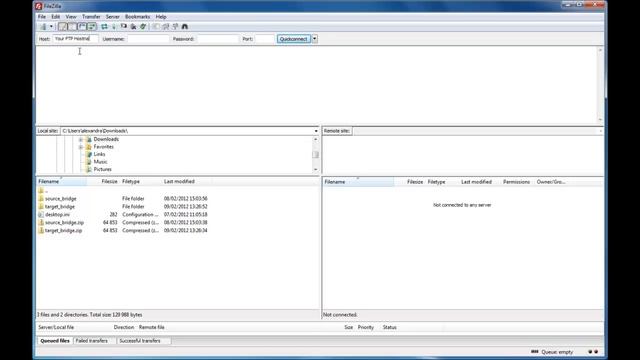The width and height of the screenshot is (640, 360).
Task: Toggle processing of the transfer queue
Action: 114,27
